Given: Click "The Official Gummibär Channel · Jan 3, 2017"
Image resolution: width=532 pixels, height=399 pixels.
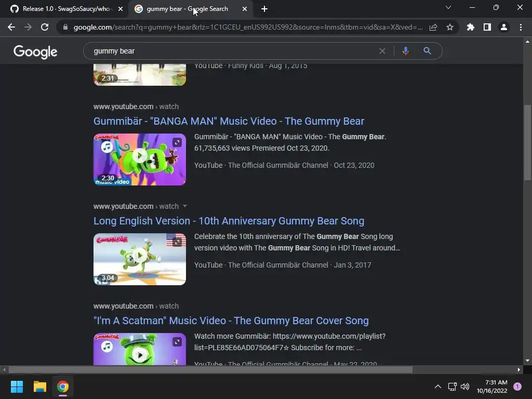Looking at the screenshot, I should (299, 265).
